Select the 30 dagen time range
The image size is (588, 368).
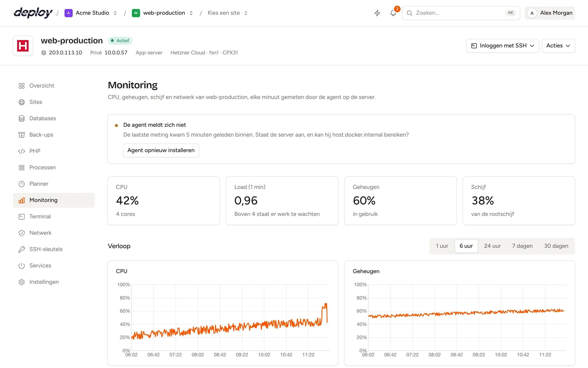tap(556, 246)
